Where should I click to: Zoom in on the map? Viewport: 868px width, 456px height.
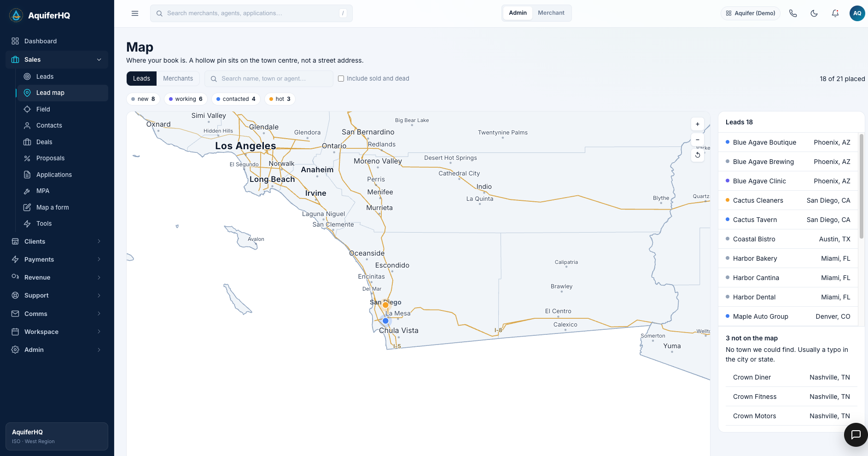click(698, 124)
